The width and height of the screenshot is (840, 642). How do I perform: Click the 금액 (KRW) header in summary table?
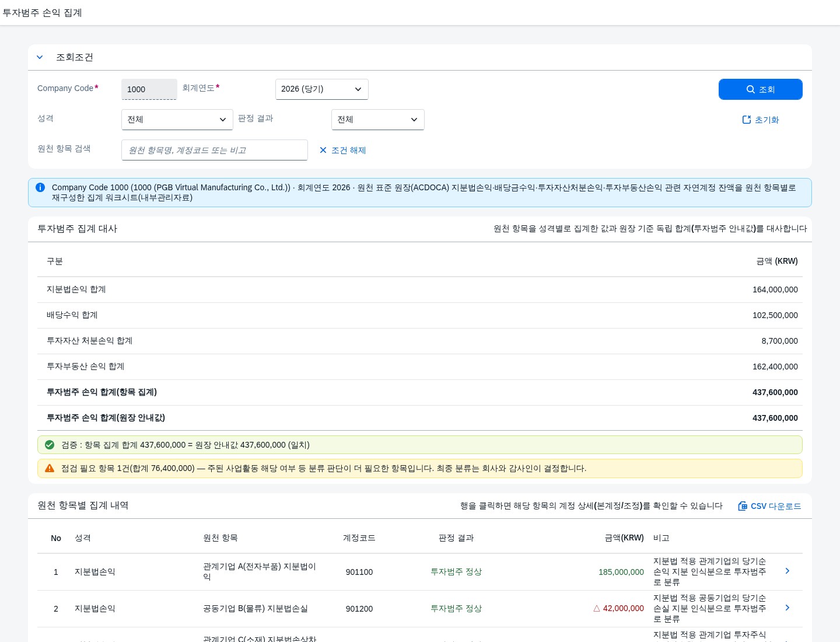pyautogui.click(x=777, y=261)
